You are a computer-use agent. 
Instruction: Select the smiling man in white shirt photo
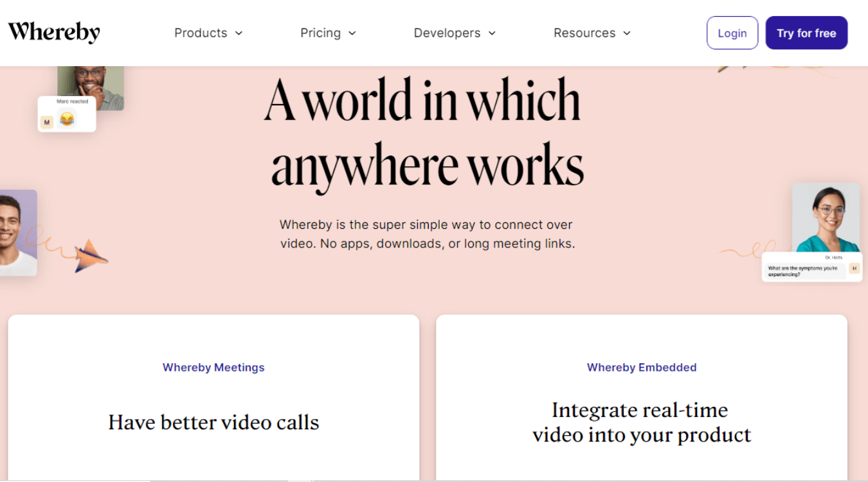(x=18, y=233)
